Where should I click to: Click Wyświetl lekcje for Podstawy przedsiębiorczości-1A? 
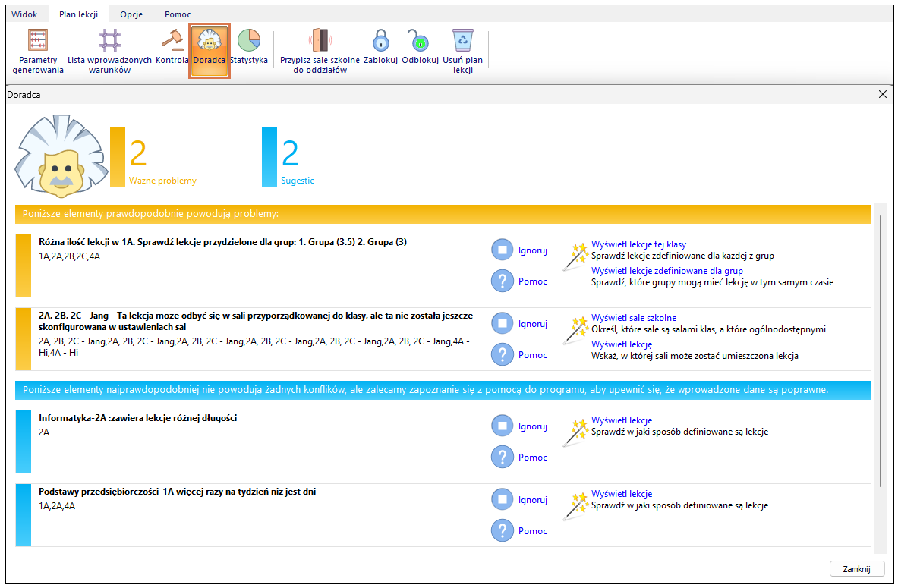[x=622, y=493]
